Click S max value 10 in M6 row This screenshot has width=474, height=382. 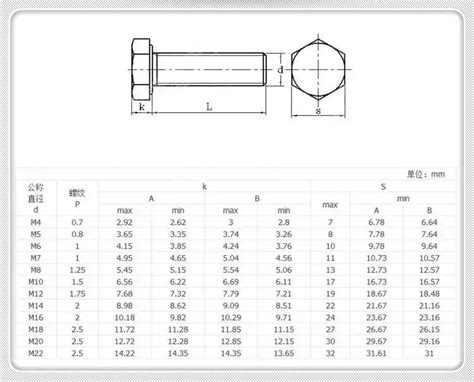[330, 246]
